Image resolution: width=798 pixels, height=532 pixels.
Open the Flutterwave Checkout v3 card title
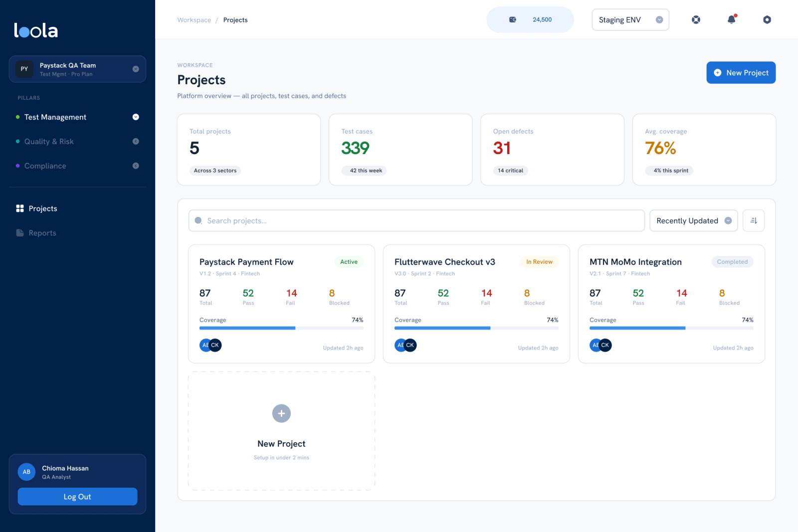coord(445,262)
